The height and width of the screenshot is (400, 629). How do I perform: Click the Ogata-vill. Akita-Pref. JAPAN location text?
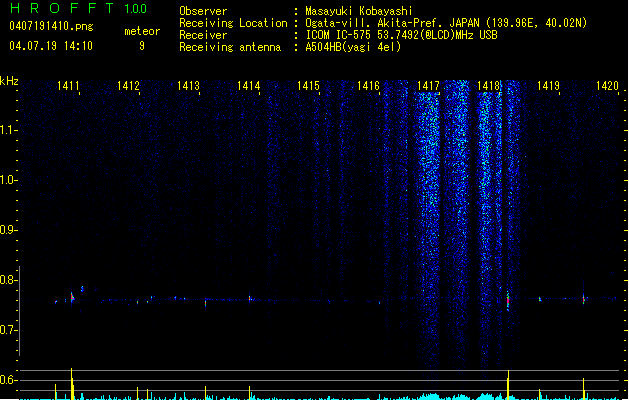(x=446, y=23)
